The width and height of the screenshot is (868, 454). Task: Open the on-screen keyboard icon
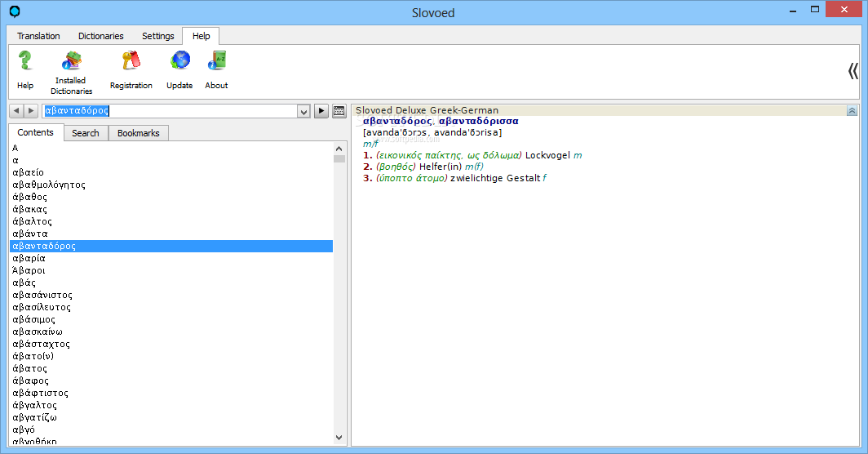339,111
